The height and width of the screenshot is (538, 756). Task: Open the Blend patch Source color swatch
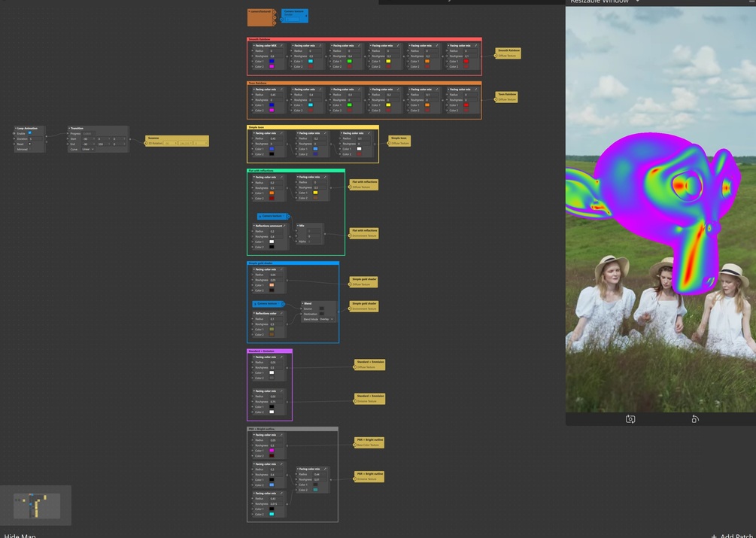coord(322,309)
